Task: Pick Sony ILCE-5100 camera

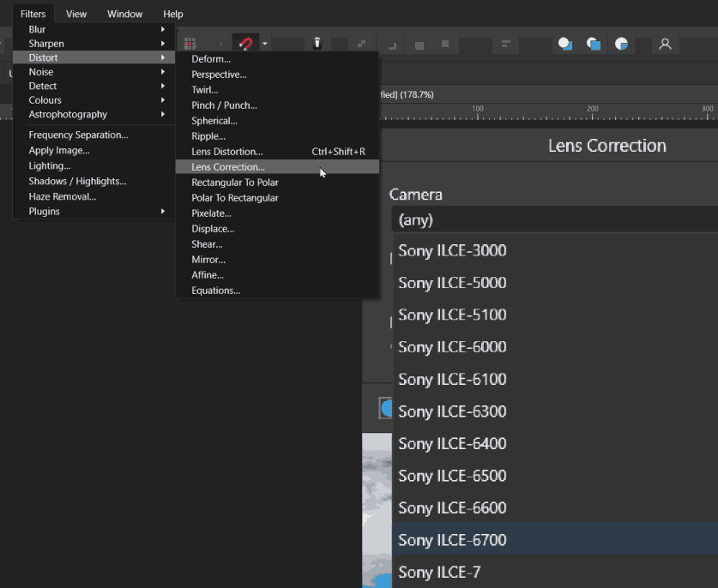Action: (555, 315)
